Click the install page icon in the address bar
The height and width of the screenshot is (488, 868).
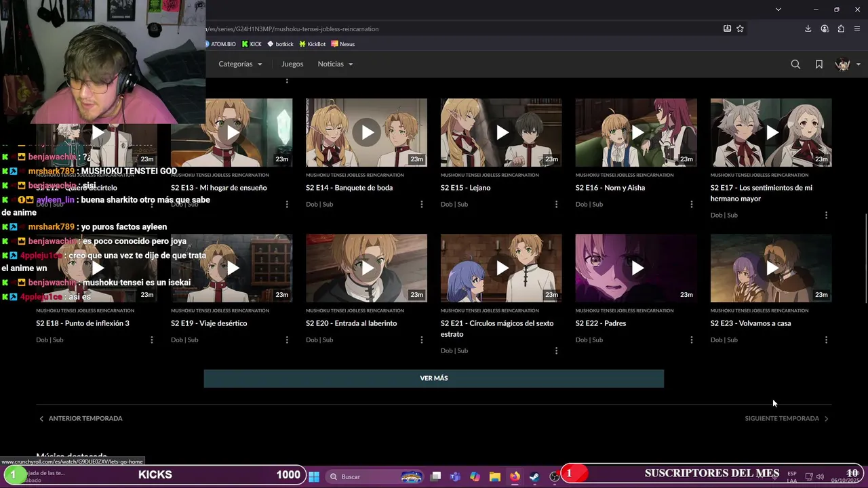click(x=727, y=28)
